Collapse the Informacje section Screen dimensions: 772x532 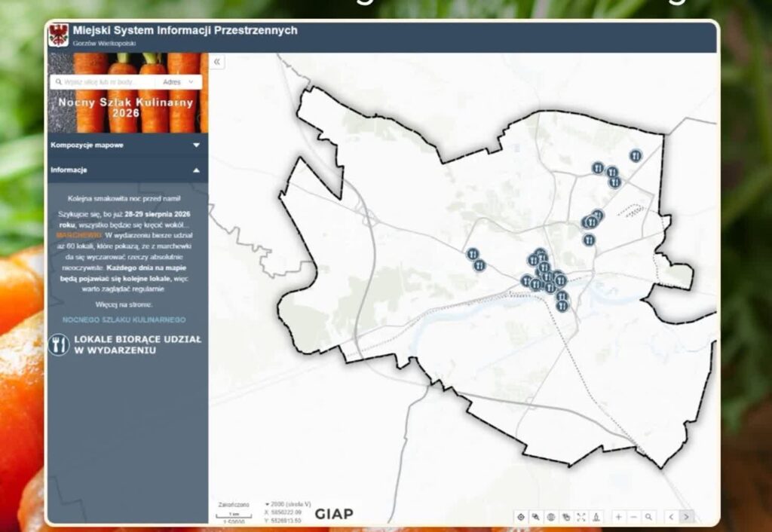pyautogui.click(x=127, y=170)
